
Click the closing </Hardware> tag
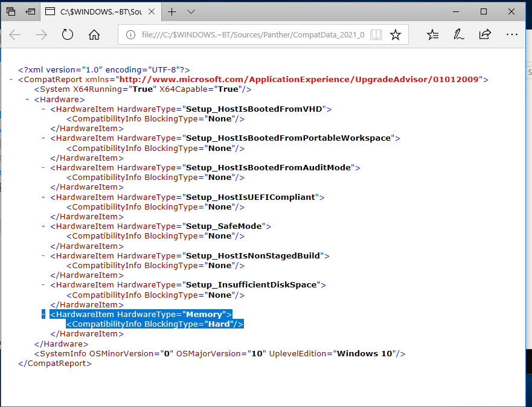pos(61,344)
